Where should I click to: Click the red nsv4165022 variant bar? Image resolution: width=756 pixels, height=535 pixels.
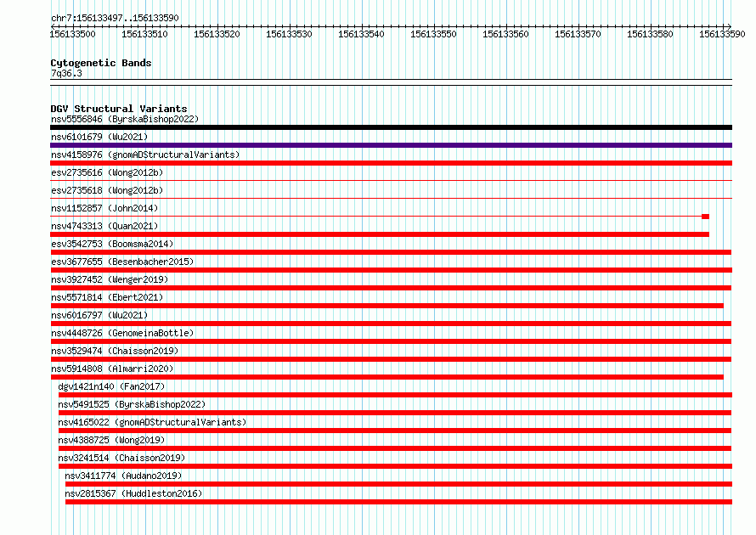coord(395,431)
